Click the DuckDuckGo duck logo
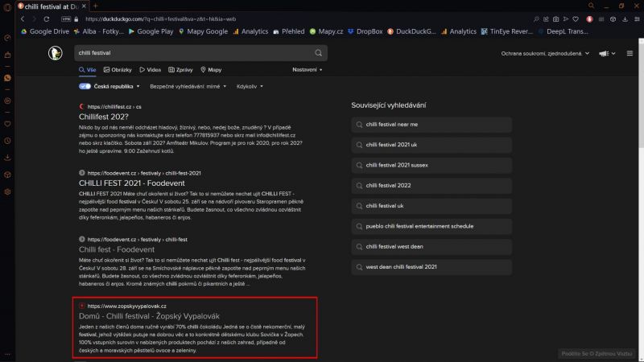 click(55, 53)
